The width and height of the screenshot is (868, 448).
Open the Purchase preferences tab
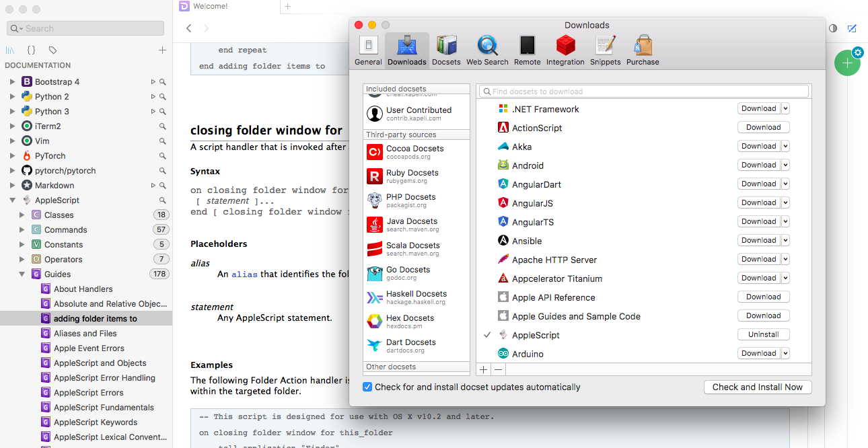pyautogui.click(x=643, y=50)
